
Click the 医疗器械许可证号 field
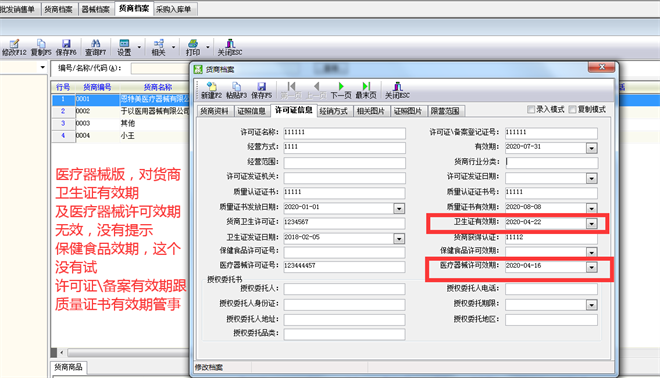344,266
